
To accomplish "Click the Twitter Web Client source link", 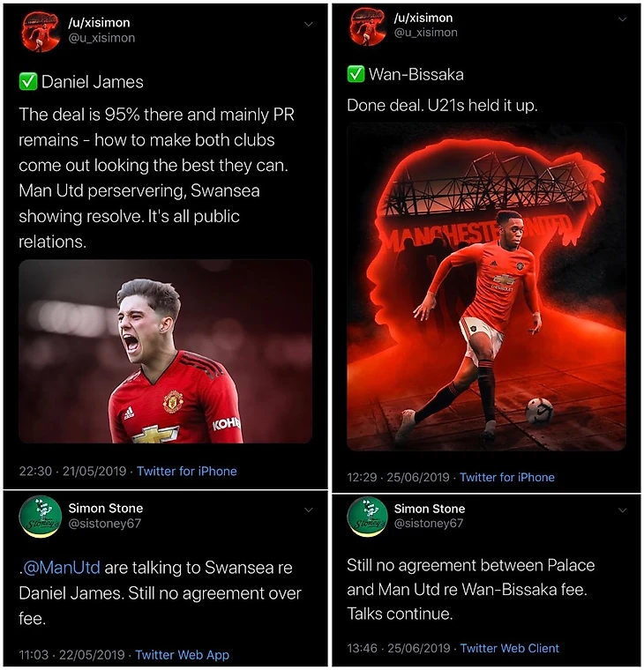I will [510, 648].
